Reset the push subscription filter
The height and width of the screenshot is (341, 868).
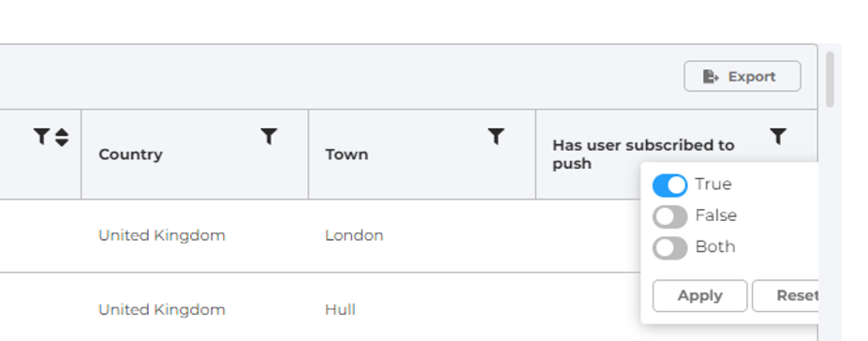(x=785, y=296)
